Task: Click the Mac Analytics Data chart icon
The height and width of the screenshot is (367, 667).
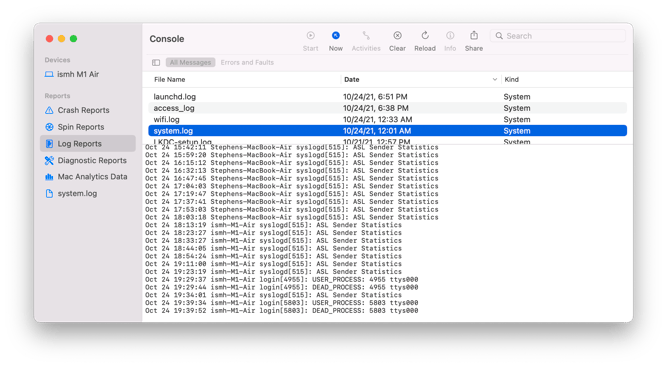Action: pos(49,176)
